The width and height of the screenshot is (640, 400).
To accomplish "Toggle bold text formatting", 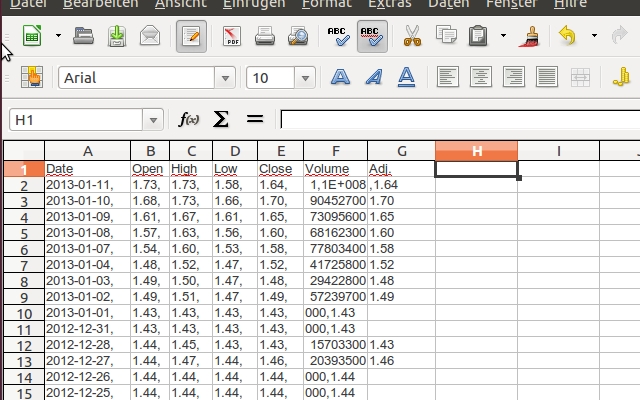I will [340, 77].
